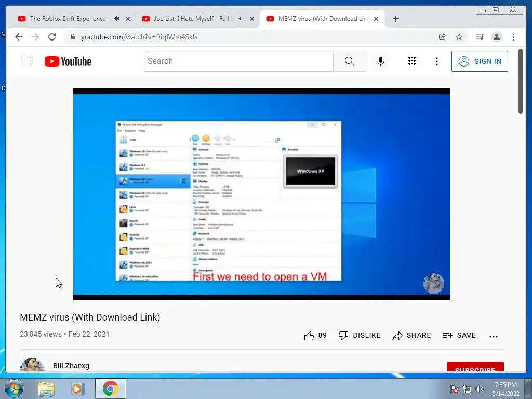The width and height of the screenshot is (532, 399).
Task: Click the channel watermark in the video
Action: 434,283
